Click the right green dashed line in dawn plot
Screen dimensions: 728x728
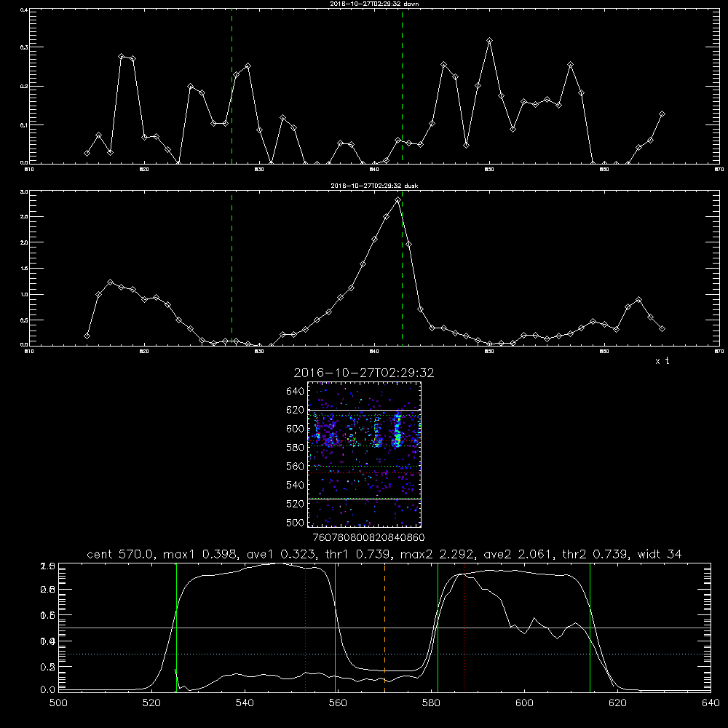[402, 88]
